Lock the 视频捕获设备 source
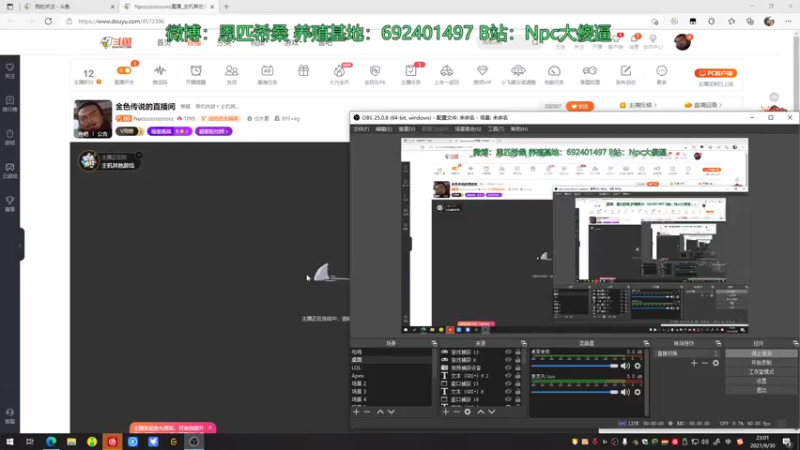Viewport: 800px width, 450px height. pyautogui.click(x=517, y=367)
